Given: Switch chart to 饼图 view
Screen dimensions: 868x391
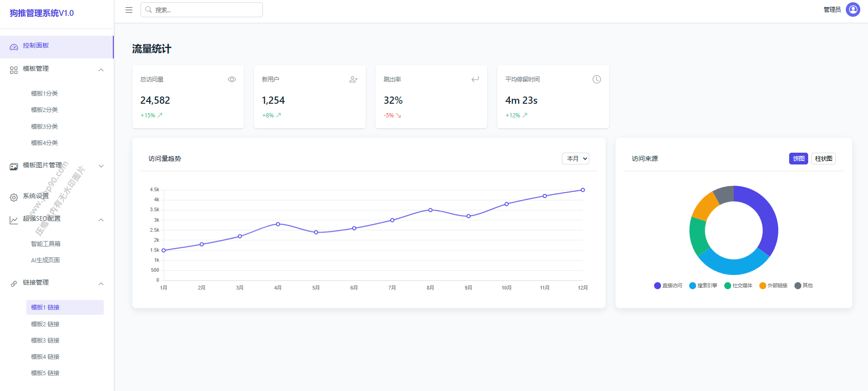Looking at the screenshot, I should tap(798, 159).
